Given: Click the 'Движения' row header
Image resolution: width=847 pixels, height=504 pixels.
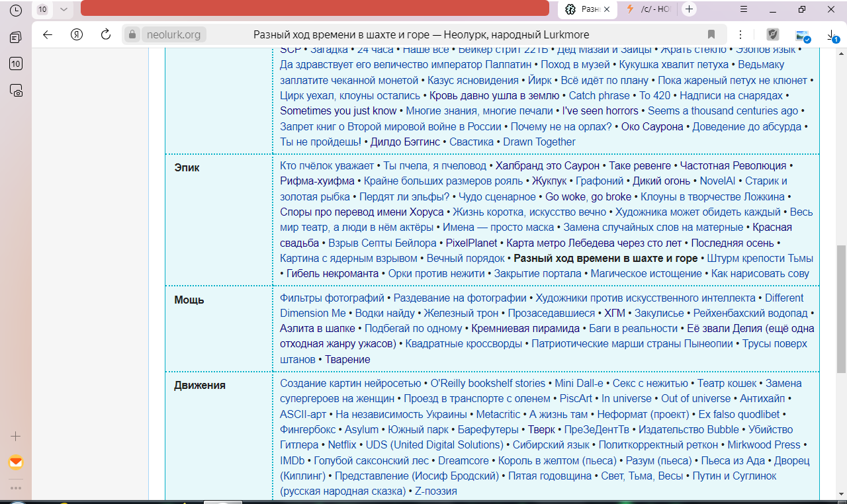Looking at the screenshot, I should 200,385.
